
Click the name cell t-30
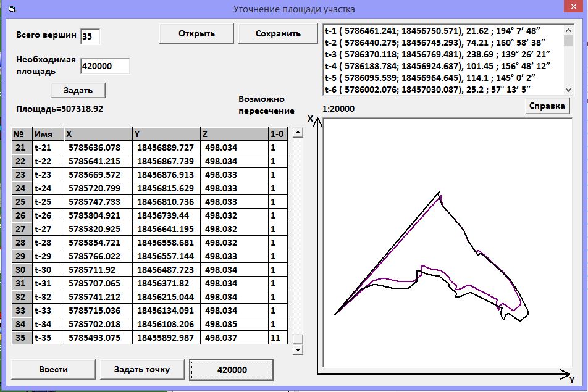coord(48,270)
